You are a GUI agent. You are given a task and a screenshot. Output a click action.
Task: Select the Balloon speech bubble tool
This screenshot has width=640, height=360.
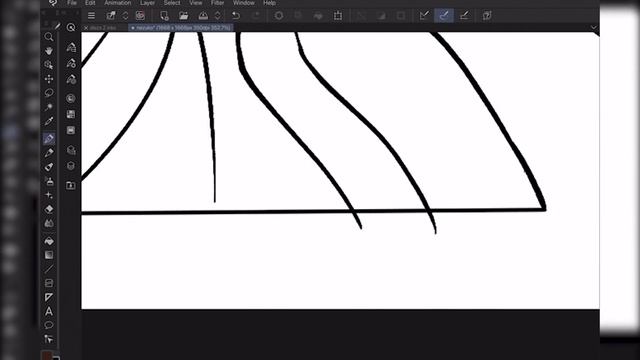49,325
